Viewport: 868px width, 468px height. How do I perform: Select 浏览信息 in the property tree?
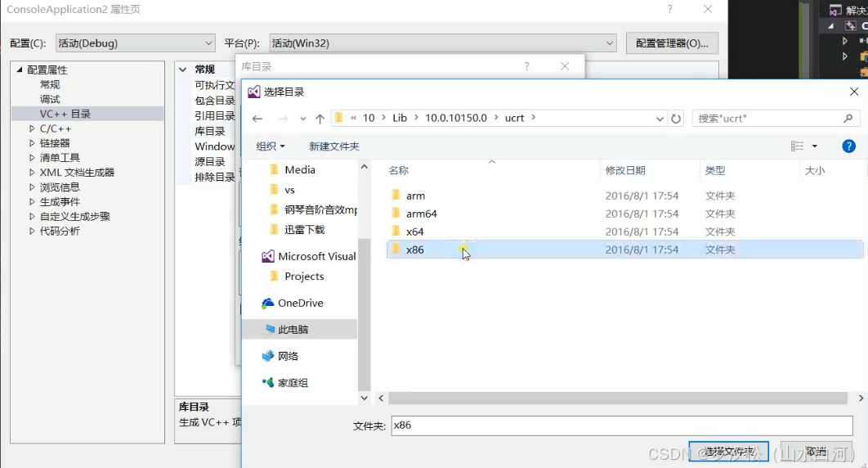click(60, 187)
